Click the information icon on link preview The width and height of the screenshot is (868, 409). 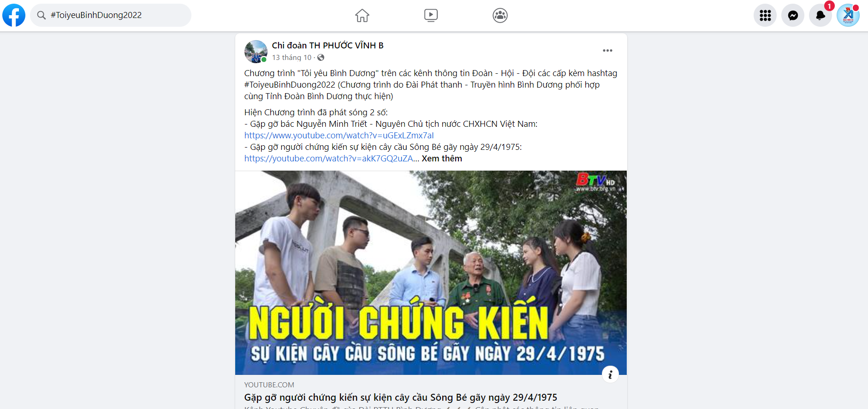(610, 374)
